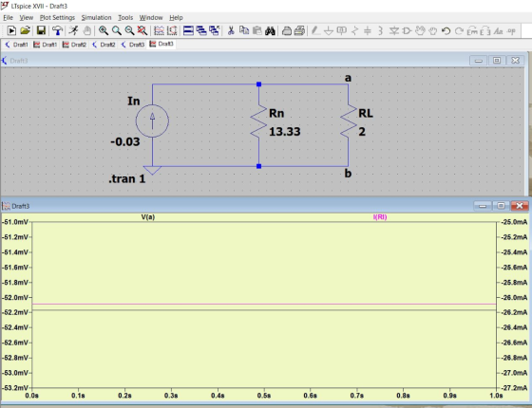The image size is (532, 408).
Task: Click the Zoom to Fit crossed magnifier icon
Action: pos(142,30)
